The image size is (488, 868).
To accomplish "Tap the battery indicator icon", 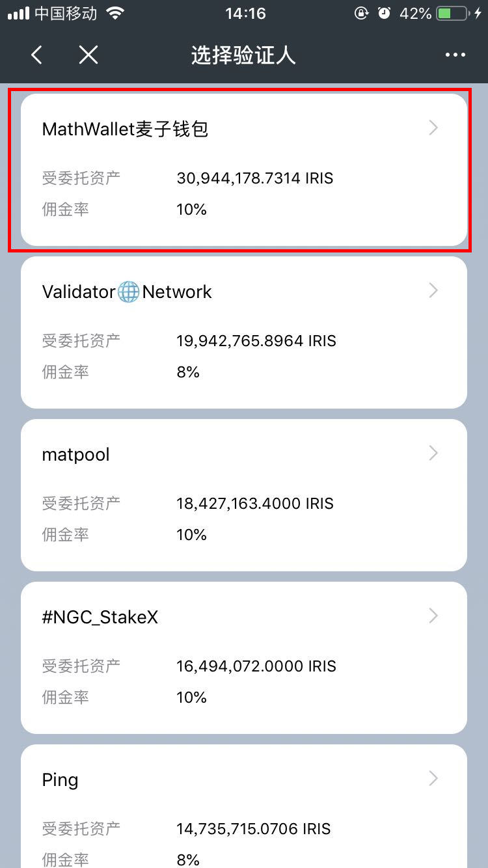I will (x=453, y=13).
